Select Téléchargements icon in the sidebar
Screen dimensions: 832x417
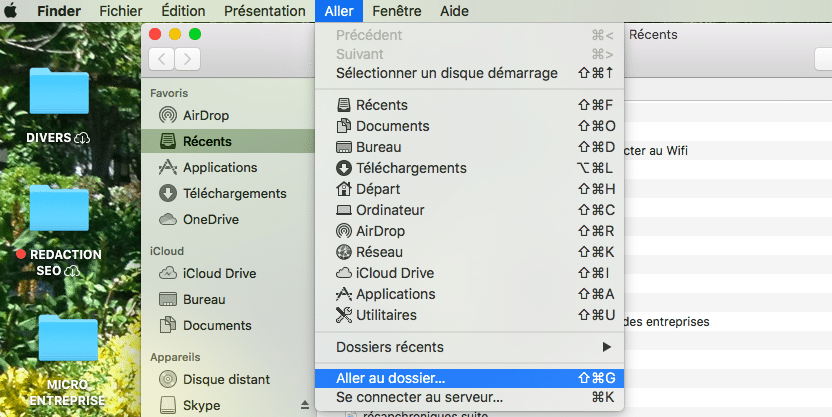168,193
